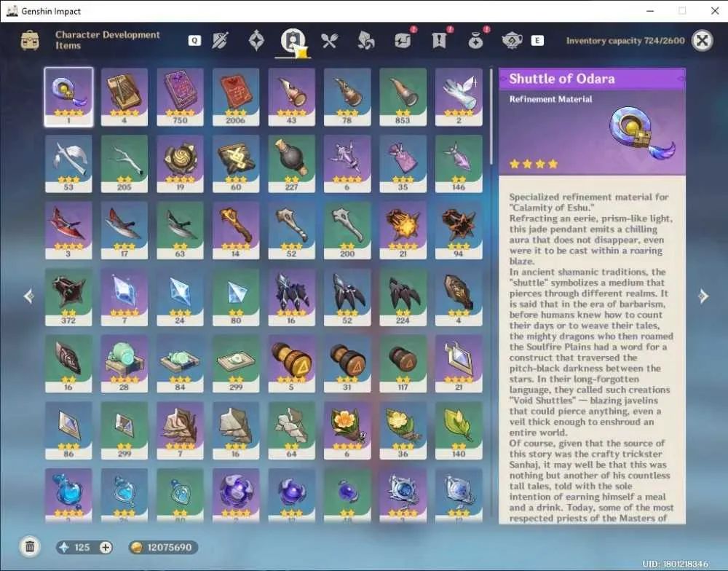The image size is (728, 571).
Task: Go to previous page with left arrow
Action: coord(29,296)
